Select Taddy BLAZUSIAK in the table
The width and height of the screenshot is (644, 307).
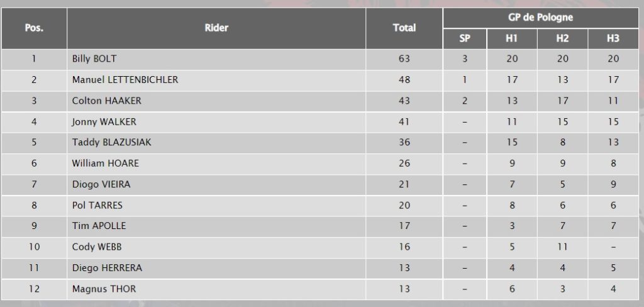[112, 142]
